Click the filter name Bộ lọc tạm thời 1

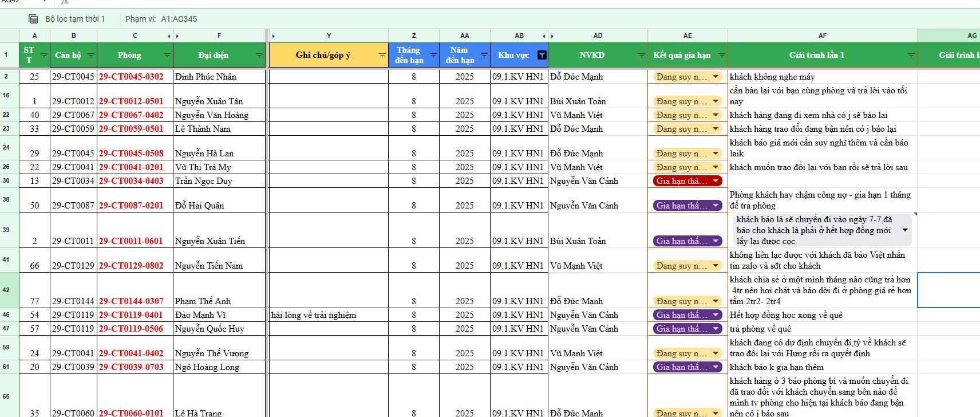pos(75,19)
